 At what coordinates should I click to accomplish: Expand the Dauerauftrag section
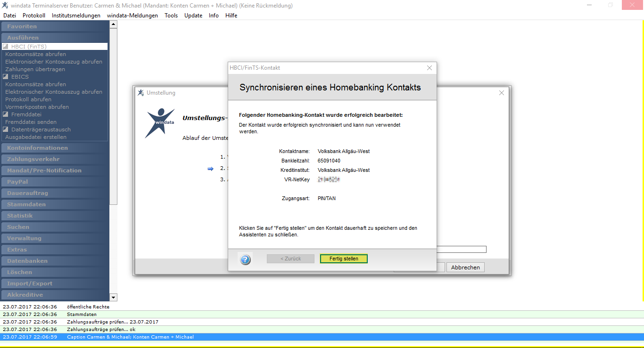pyautogui.click(x=55, y=193)
